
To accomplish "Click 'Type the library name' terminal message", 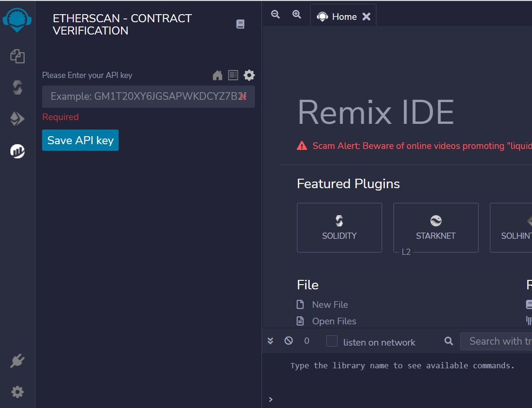I will click(402, 365).
